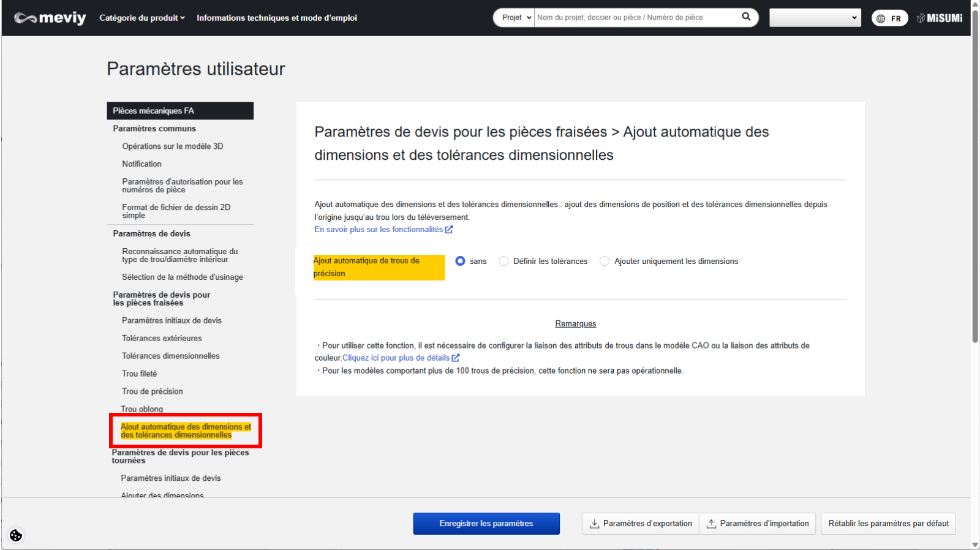Click external link icon after 'En savoir plus'
This screenshot has width=980, height=550.
[449, 230]
